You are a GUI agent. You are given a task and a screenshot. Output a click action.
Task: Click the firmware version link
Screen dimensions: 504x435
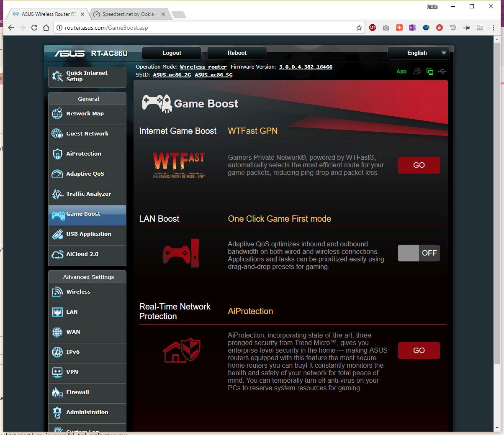pos(306,67)
